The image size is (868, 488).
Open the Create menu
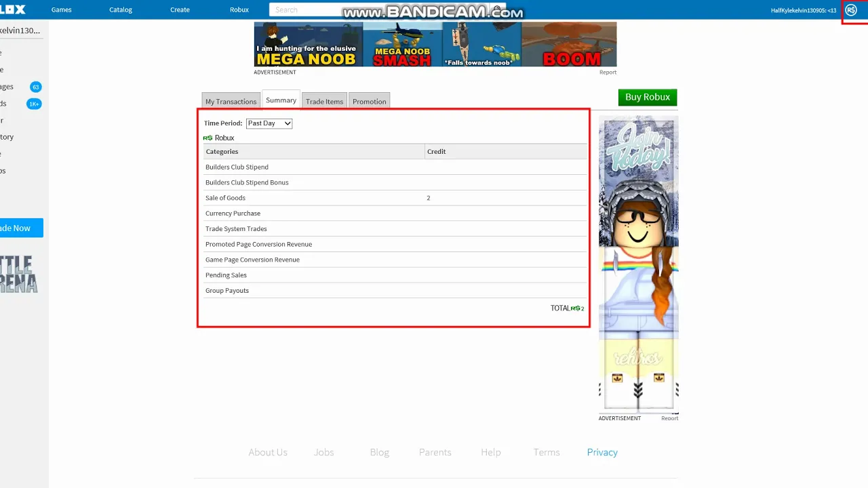pyautogui.click(x=180, y=9)
